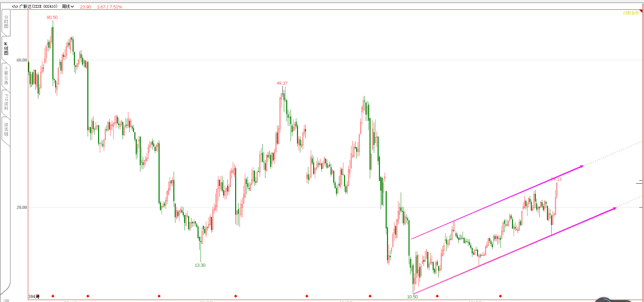Select the stock name 广联达(SZSE 002410)
Image resolution: width=644 pixels, height=302 pixels.
[x=38, y=6]
